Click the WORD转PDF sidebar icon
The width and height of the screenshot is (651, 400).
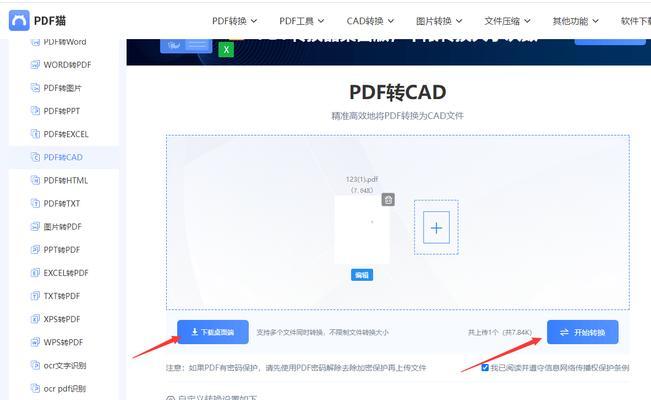click(35, 65)
